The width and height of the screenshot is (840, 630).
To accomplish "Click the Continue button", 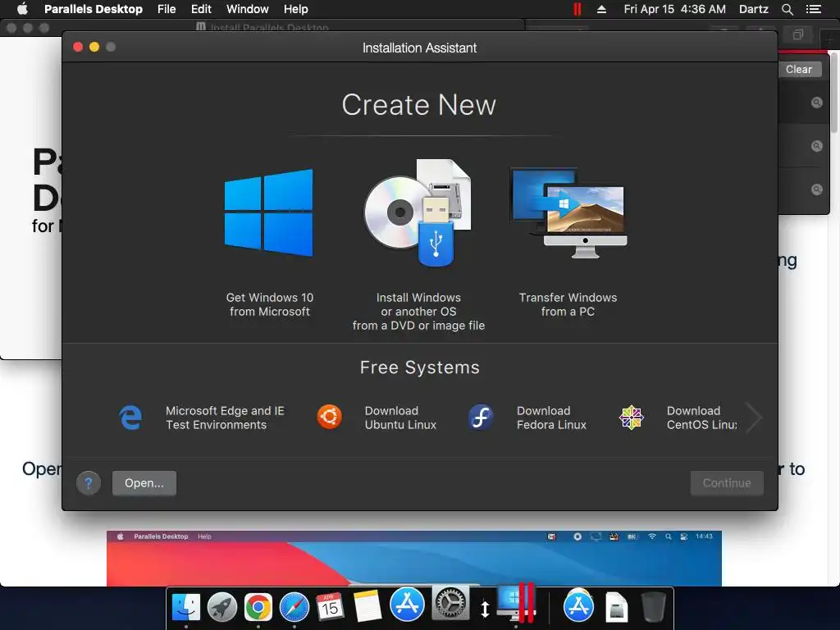I will 727,483.
